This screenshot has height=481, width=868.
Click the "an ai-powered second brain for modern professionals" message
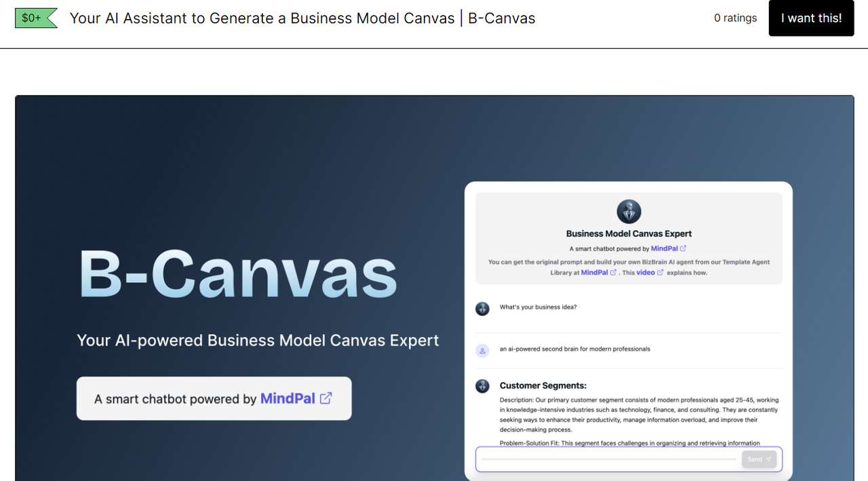tap(575, 349)
